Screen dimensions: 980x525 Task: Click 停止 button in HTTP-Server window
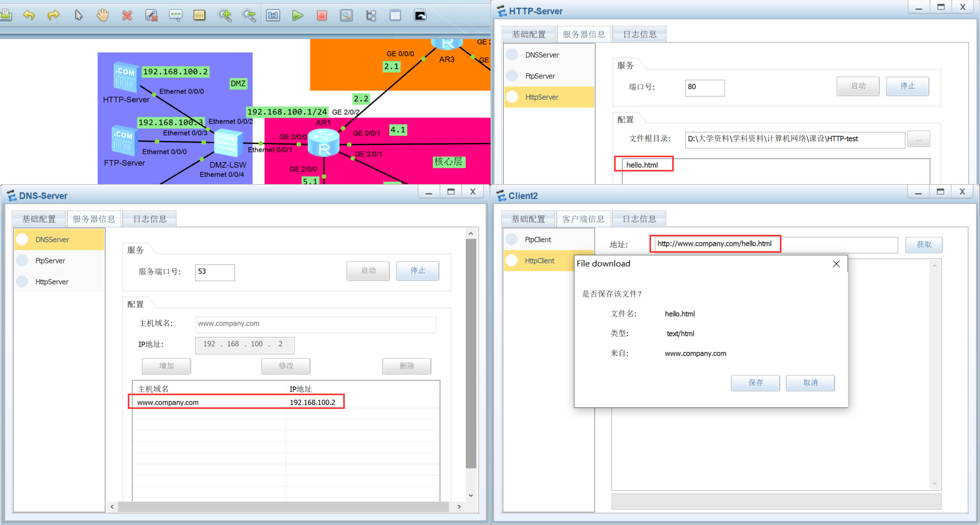coord(908,86)
